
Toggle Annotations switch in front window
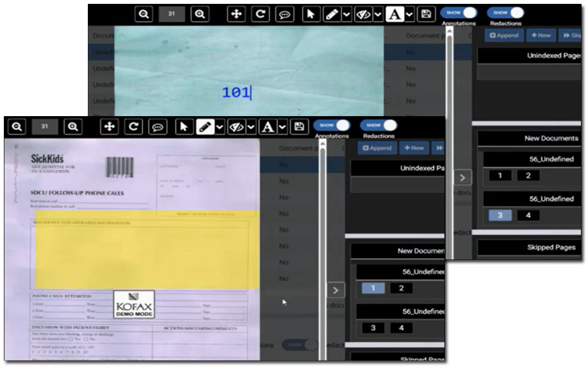point(332,125)
